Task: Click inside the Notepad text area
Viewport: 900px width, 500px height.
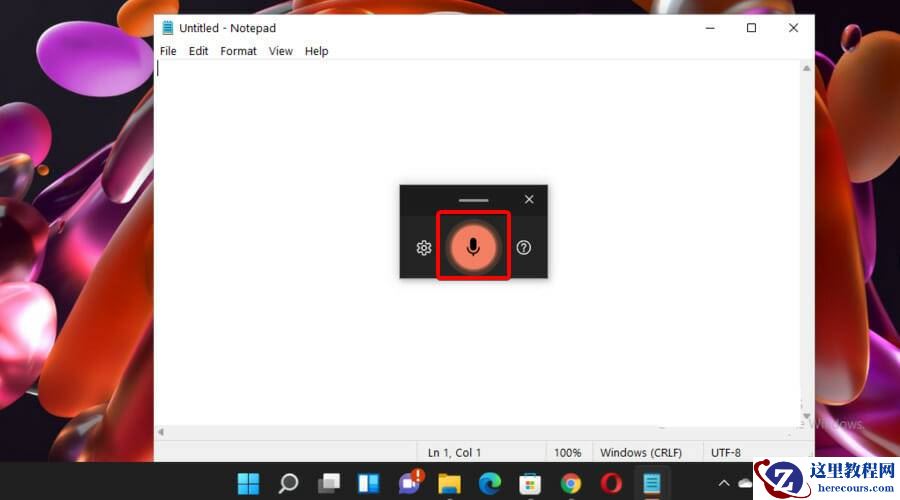Action: pyautogui.click(x=478, y=244)
